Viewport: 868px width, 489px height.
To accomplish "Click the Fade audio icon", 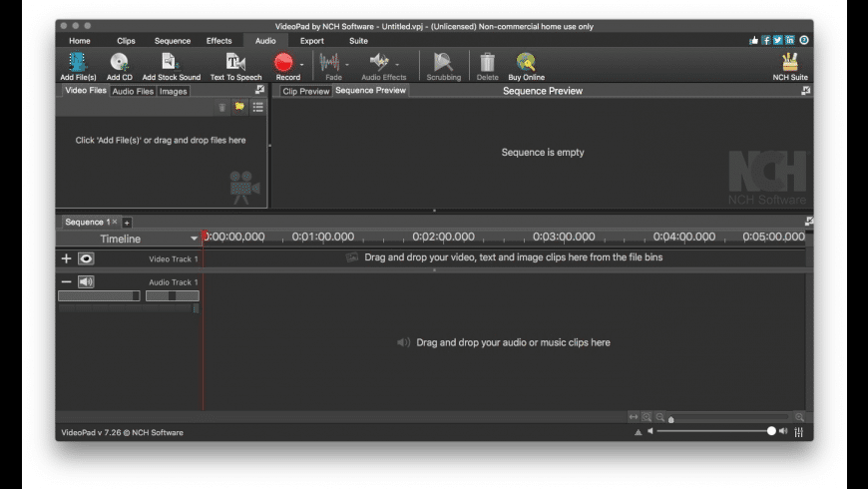I will (x=330, y=62).
